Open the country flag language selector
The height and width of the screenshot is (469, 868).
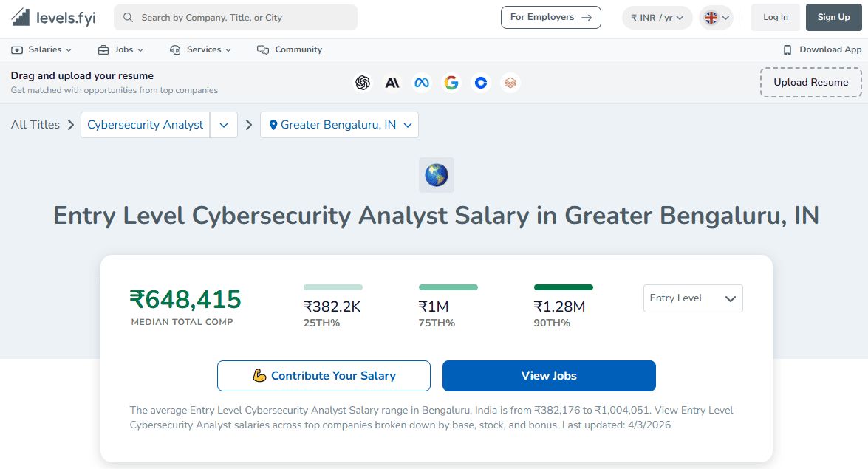coord(714,17)
